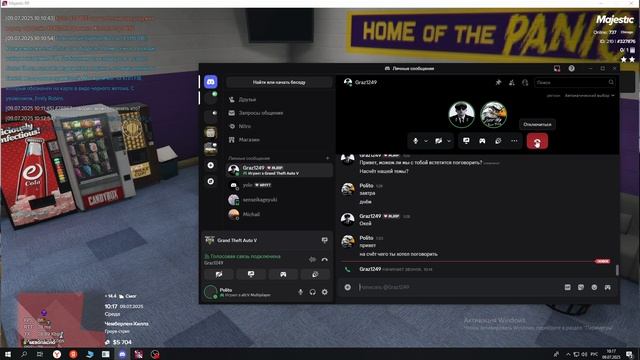Click the chat scrollbar thumb
Image resolution: width=640 pixels, height=360 pixels.
(617, 270)
